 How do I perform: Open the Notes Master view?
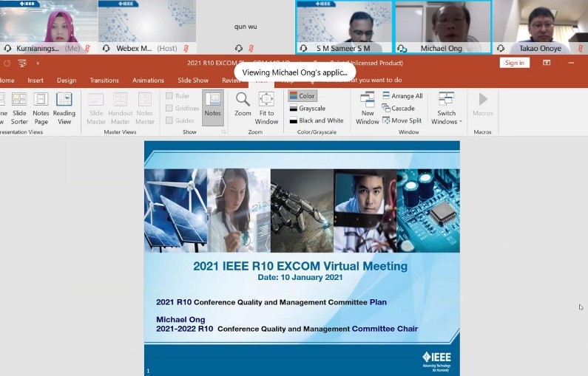pyautogui.click(x=145, y=109)
